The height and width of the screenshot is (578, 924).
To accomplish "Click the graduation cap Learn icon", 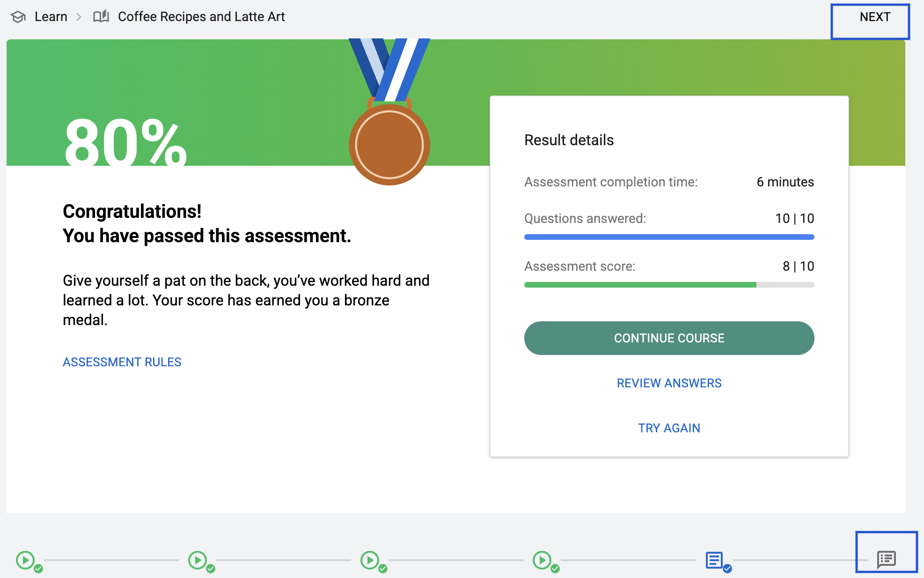I will click(x=18, y=17).
